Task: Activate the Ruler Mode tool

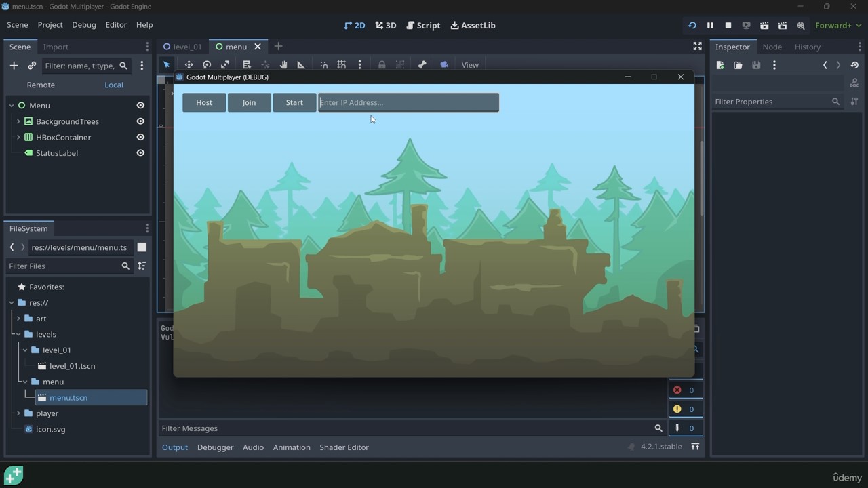Action: point(301,65)
